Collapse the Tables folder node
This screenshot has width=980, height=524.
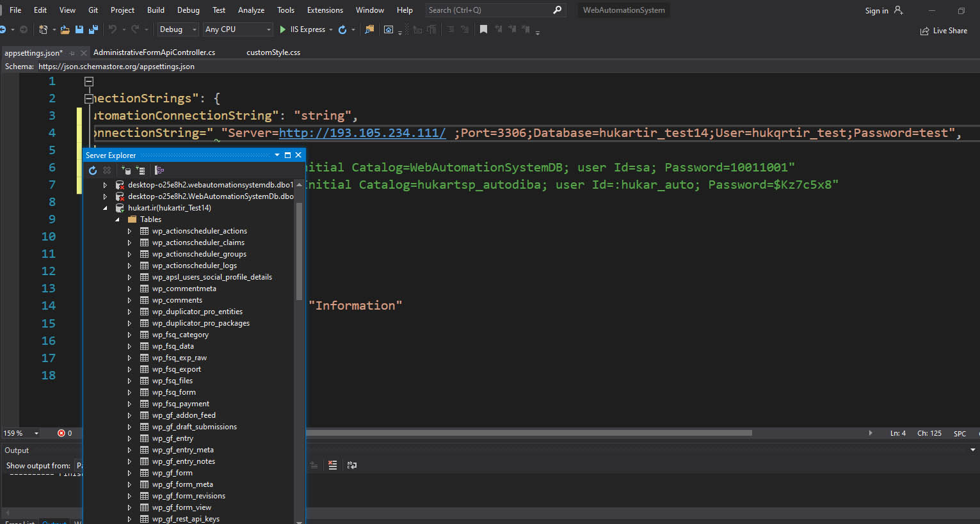click(x=117, y=219)
